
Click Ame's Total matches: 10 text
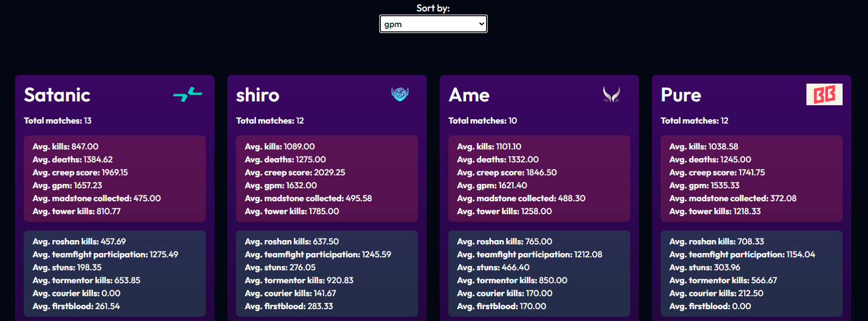[482, 121]
